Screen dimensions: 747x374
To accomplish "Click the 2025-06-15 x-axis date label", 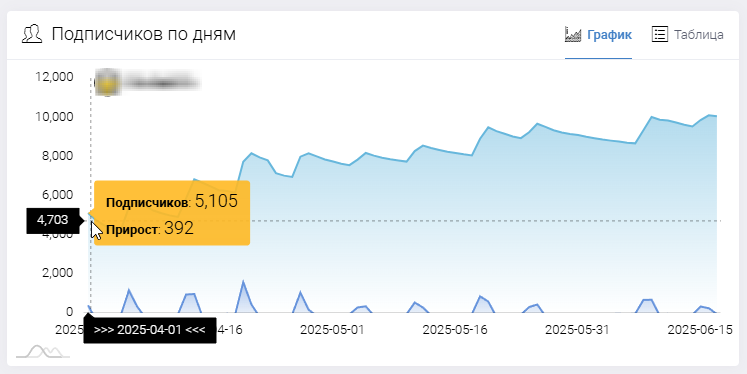I will 700,330.
